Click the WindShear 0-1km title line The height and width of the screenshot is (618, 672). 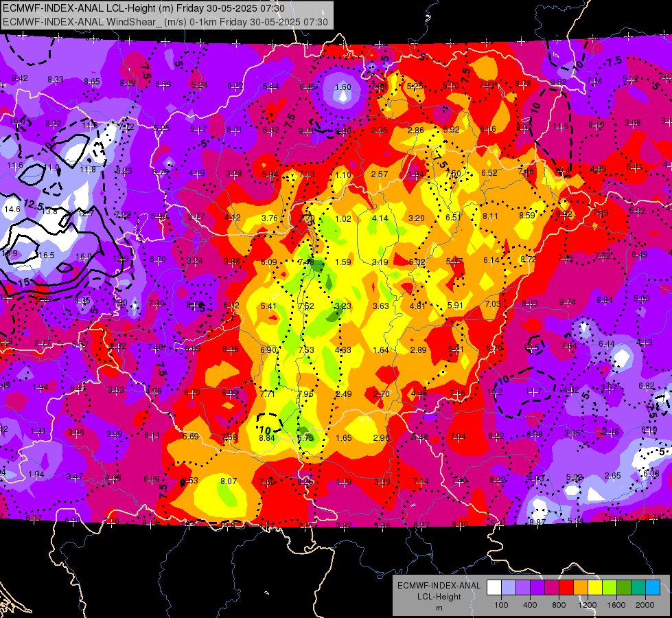(x=165, y=22)
